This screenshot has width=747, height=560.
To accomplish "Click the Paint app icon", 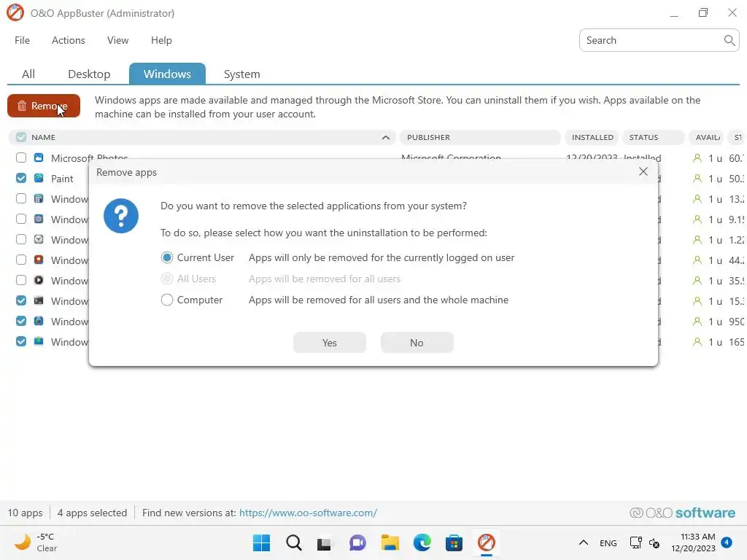I will pos(39,178).
